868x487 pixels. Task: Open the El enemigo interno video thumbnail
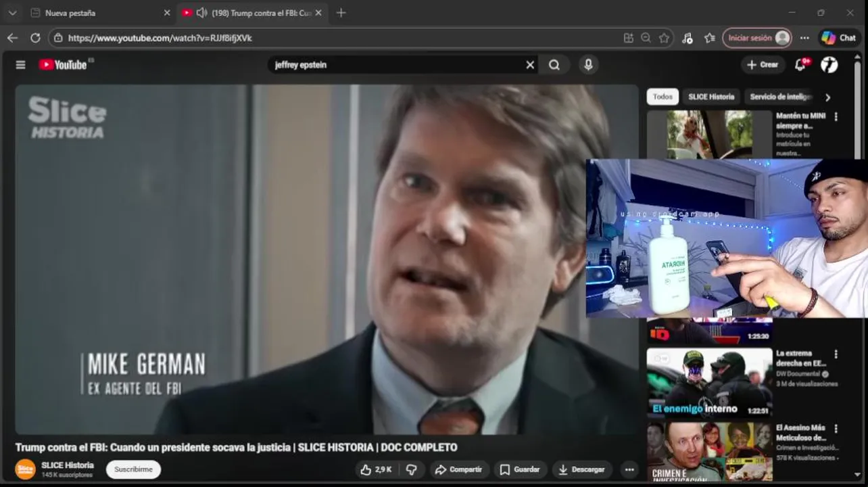coord(709,382)
